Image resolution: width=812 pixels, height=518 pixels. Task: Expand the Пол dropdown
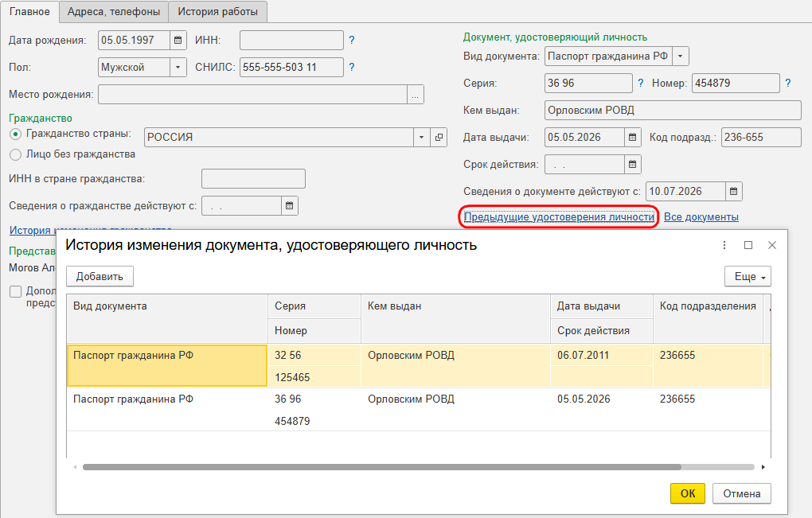(x=178, y=68)
